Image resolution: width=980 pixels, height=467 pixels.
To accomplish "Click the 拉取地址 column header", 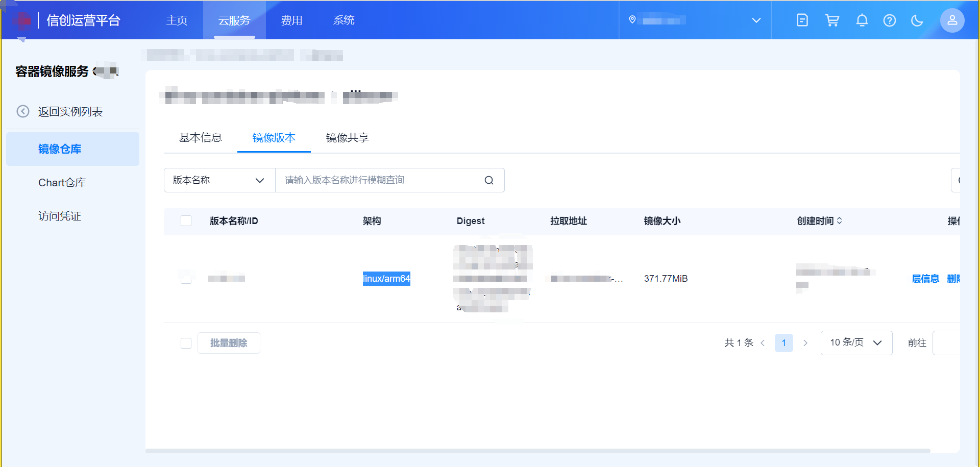I will (569, 221).
